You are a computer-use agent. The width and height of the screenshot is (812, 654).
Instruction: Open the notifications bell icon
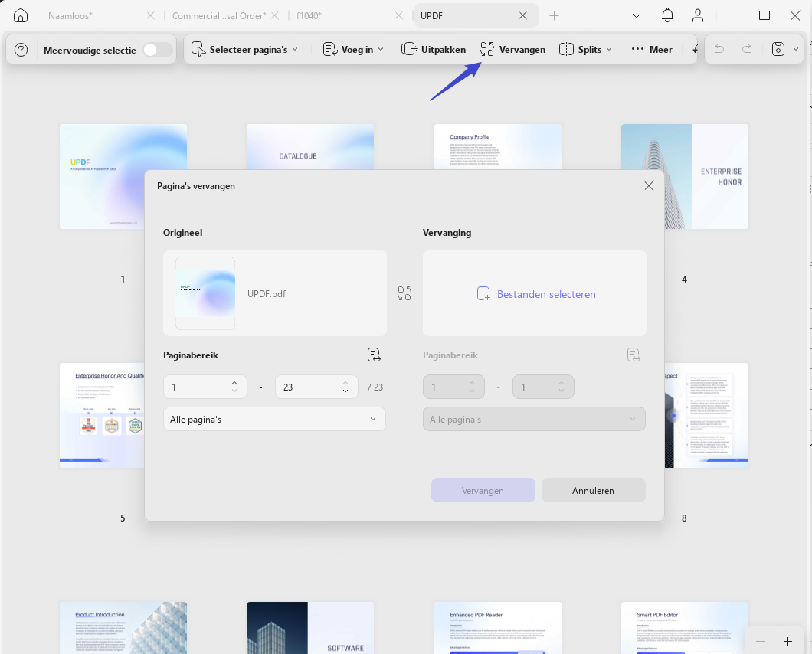click(x=667, y=15)
